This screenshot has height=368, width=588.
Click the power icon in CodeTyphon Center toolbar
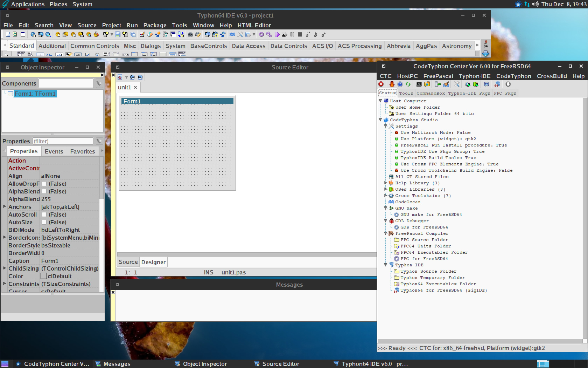point(508,84)
